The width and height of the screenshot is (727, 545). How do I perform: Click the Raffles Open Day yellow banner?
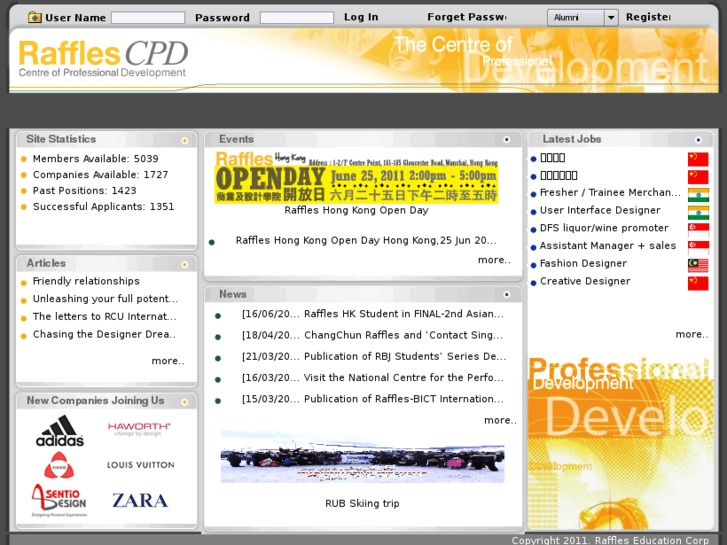pos(356,177)
